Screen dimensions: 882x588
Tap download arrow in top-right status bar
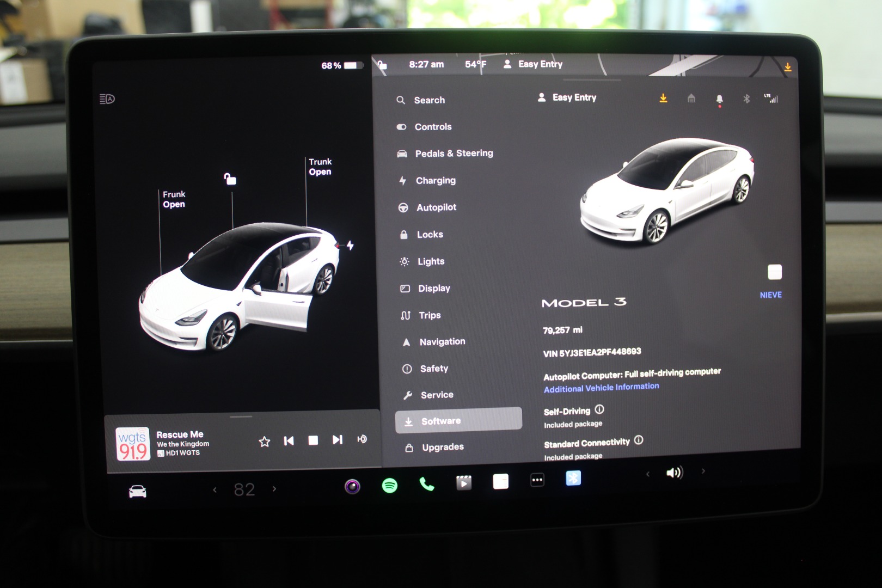click(787, 67)
